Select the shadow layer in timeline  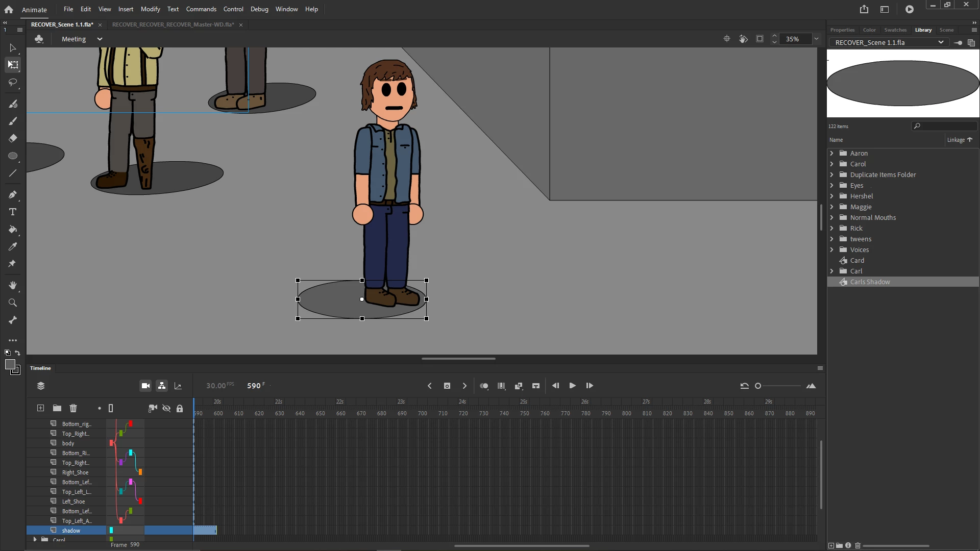pyautogui.click(x=71, y=531)
